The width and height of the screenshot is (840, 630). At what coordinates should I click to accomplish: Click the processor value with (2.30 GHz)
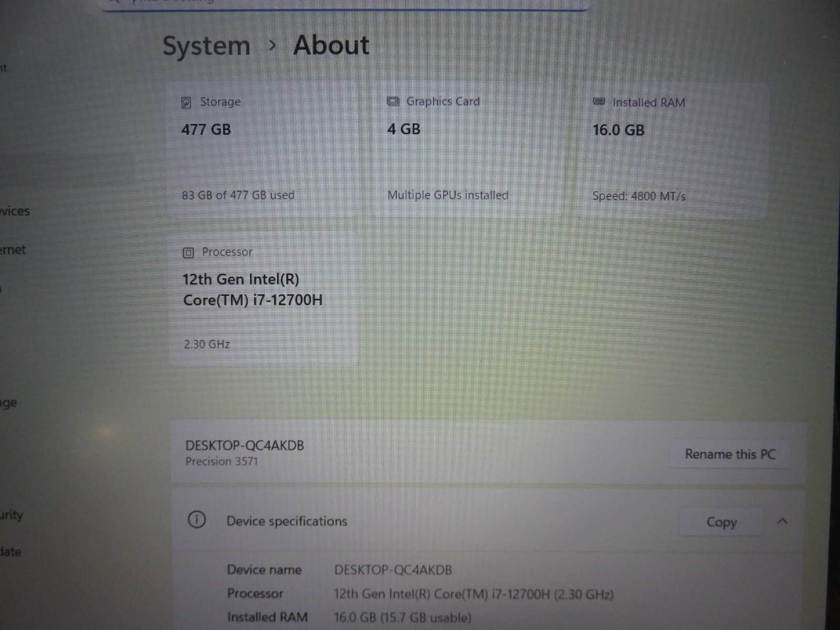[474, 594]
